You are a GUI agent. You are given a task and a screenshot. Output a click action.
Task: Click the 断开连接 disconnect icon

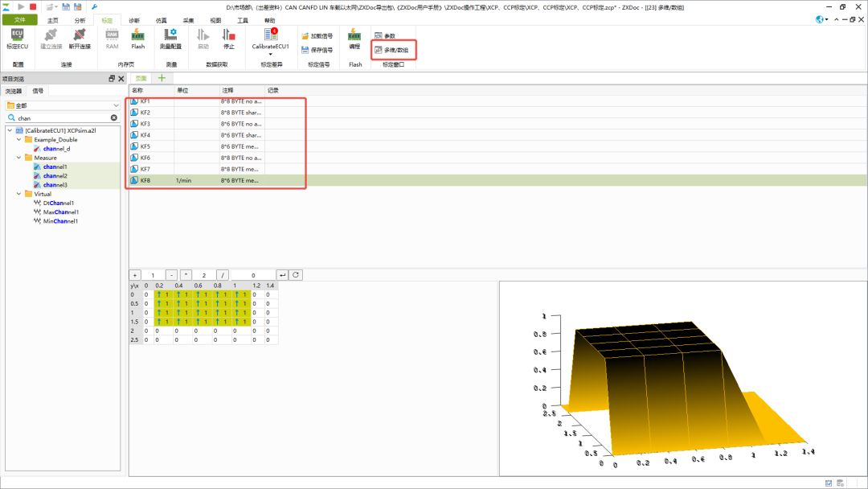click(80, 37)
